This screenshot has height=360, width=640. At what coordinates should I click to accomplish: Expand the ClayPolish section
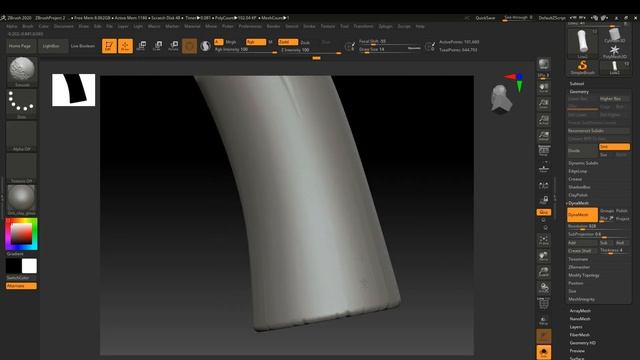click(x=578, y=195)
